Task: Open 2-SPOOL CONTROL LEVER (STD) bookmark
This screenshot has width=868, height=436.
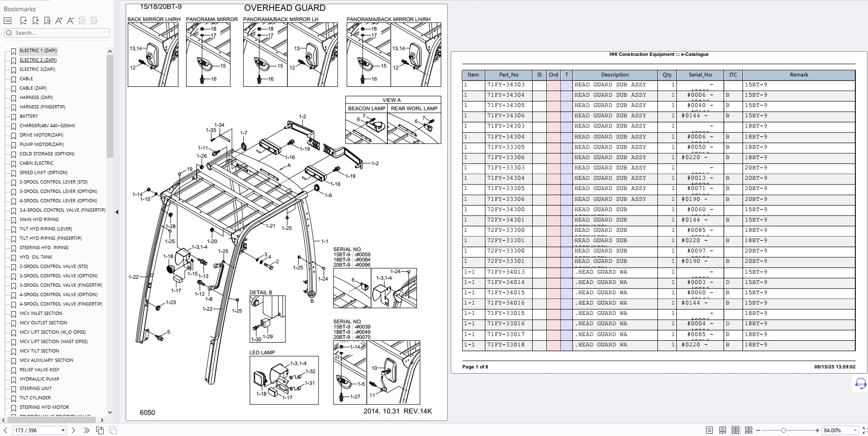Action: pyautogui.click(x=53, y=182)
